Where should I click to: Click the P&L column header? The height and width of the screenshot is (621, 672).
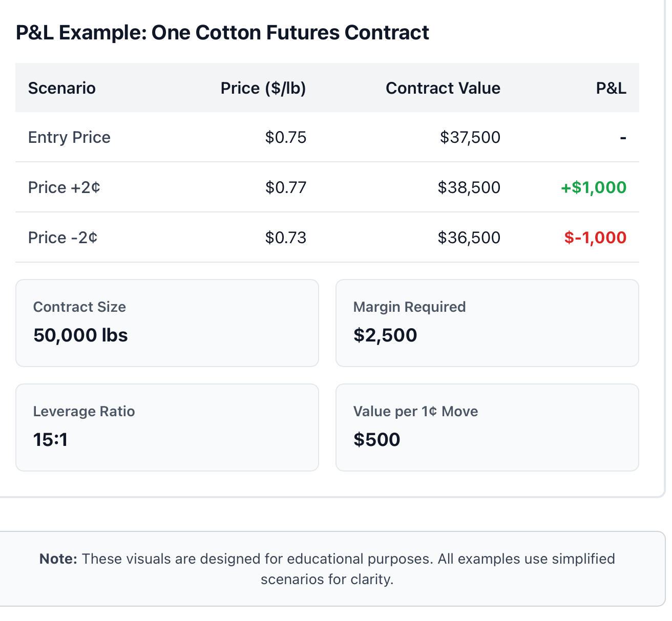[x=611, y=88]
